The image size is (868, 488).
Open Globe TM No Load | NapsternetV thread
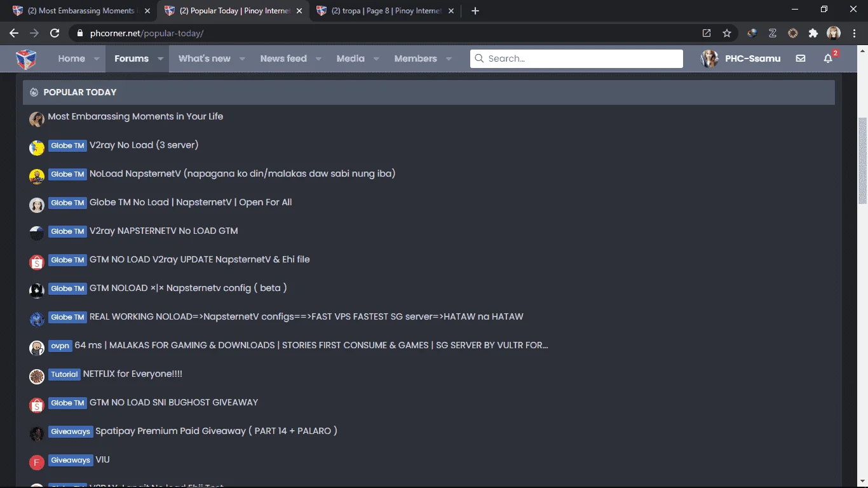coord(191,202)
